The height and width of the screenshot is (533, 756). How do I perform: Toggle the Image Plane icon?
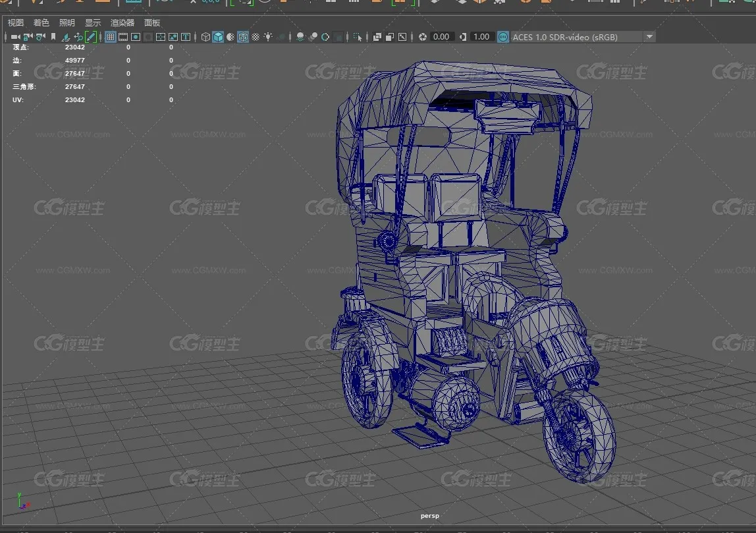[66, 37]
